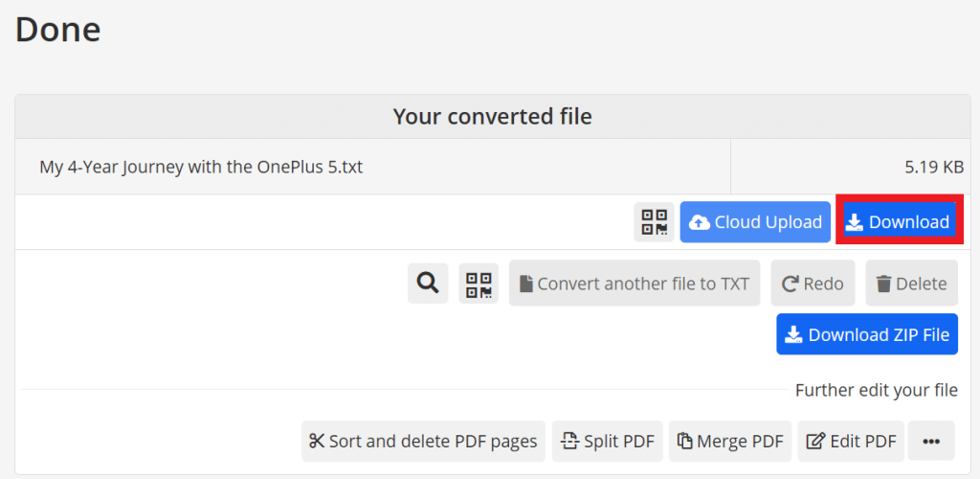Open the three-dots more options button
This screenshot has height=479, width=980.
[931, 442]
